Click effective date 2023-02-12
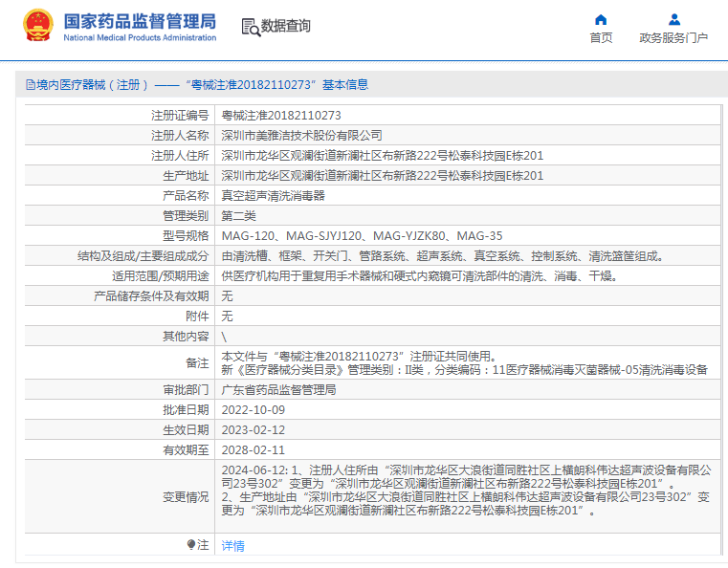 [x=254, y=429]
